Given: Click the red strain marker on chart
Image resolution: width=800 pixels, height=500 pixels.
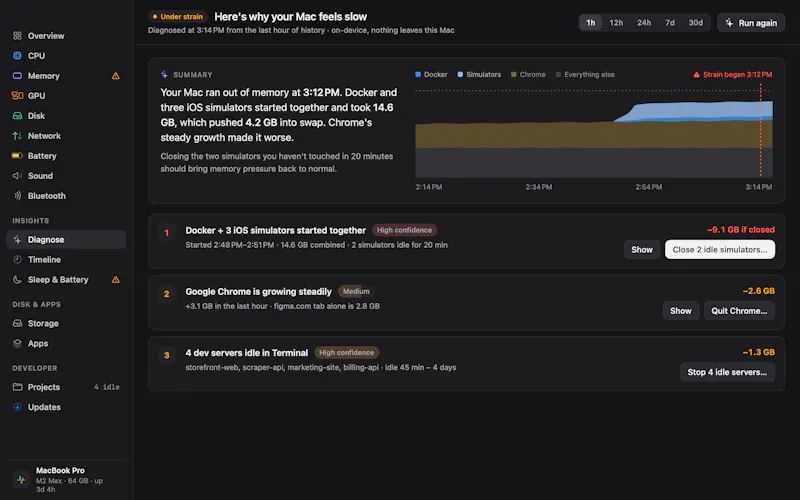Looking at the screenshot, I should (x=760, y=131).
